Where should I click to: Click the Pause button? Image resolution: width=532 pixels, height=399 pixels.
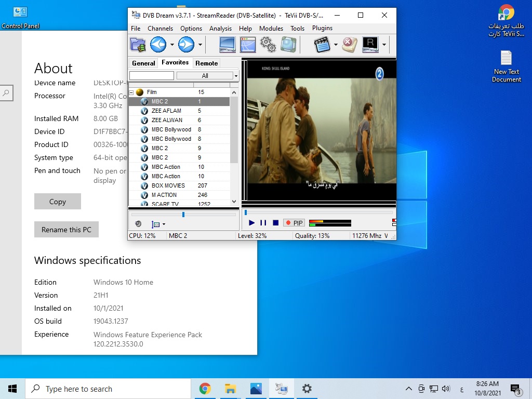coord(263,223)
